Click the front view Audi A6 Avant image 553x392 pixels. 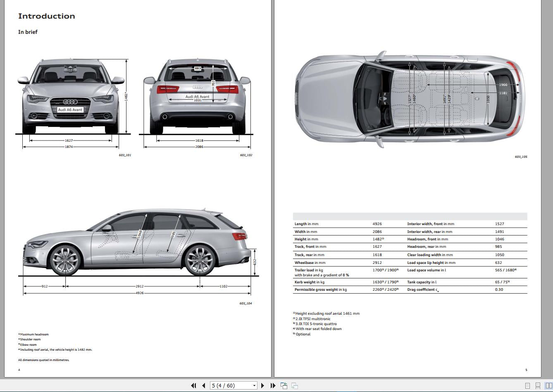click(x=71, y=97)
